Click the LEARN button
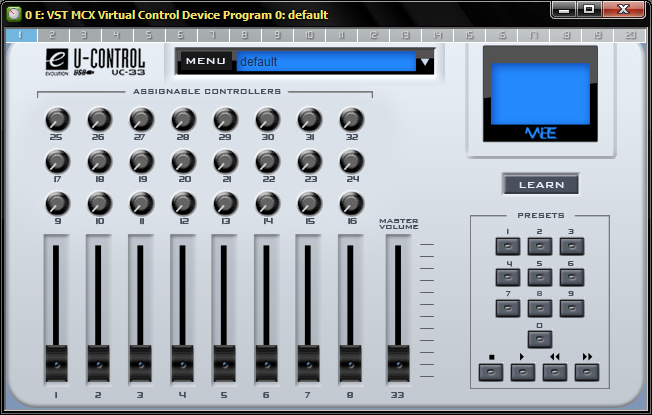The image size is (652, 415). coord(541,184)
